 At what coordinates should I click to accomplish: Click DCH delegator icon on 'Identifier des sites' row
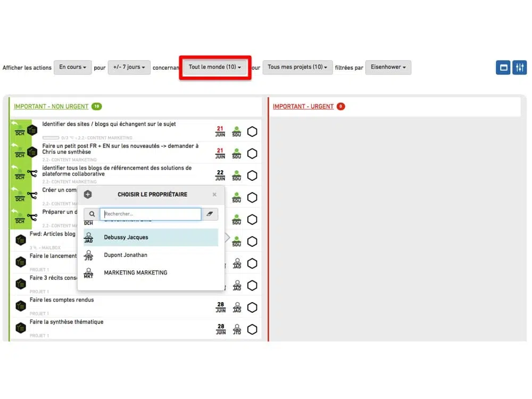[20, 131]
